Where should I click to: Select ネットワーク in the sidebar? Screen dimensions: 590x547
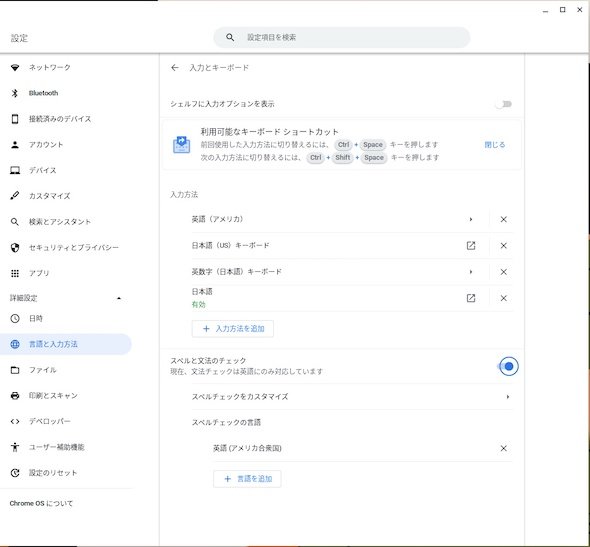pos(50,67)
